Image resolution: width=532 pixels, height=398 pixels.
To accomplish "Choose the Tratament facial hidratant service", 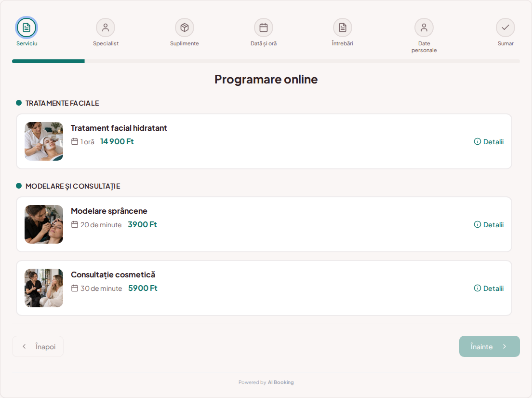I will tap(119, 128).
